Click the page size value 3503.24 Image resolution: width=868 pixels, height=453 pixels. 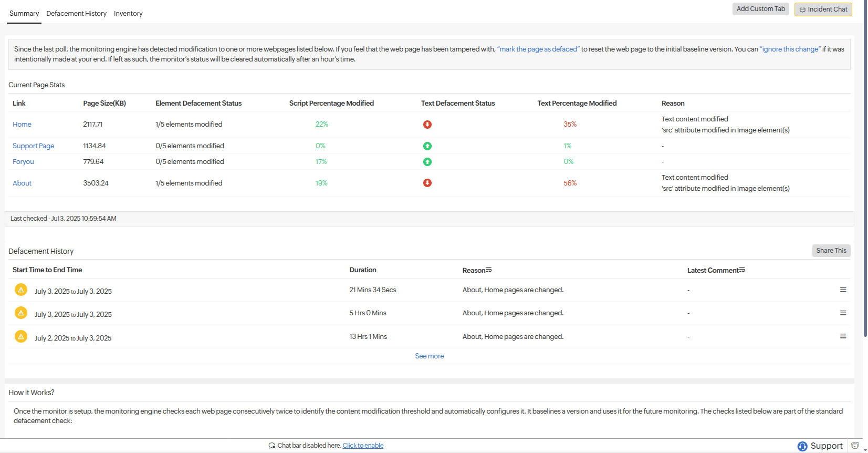tap(96, 183)
